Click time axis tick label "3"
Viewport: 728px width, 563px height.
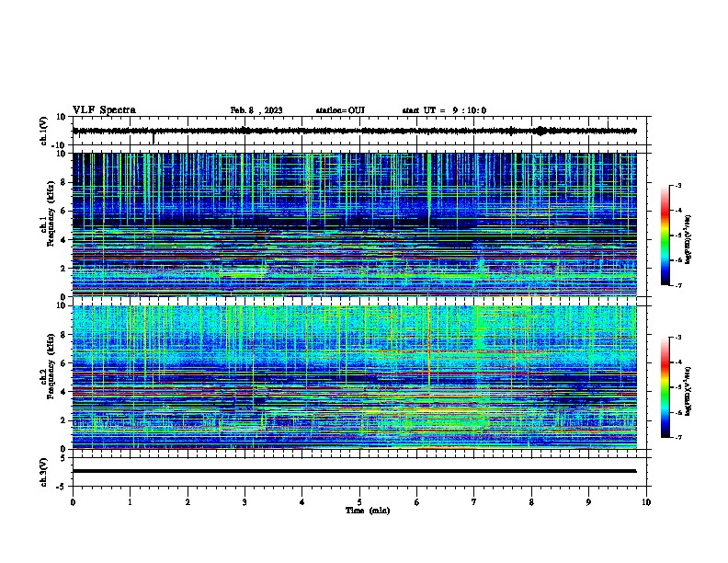pyautogui.click(x=245, y=502)
